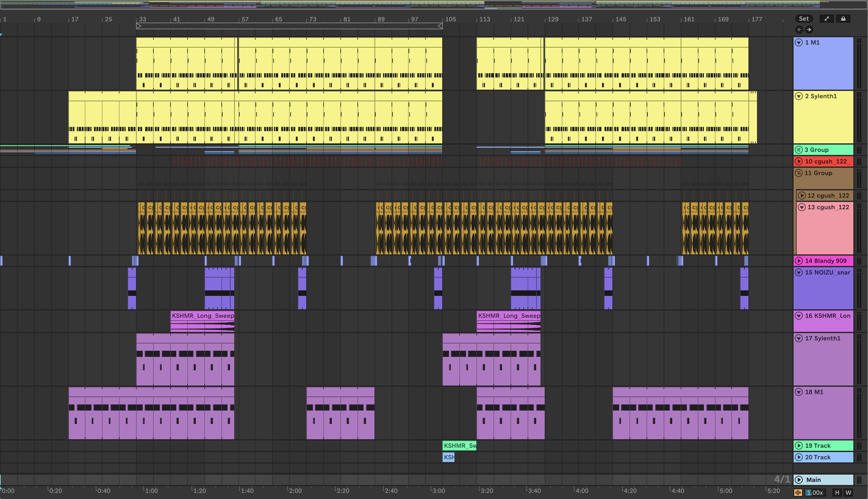The image size is (868, 499).
Task: Click the 11 Group track icon
Action: pos(799,173)
